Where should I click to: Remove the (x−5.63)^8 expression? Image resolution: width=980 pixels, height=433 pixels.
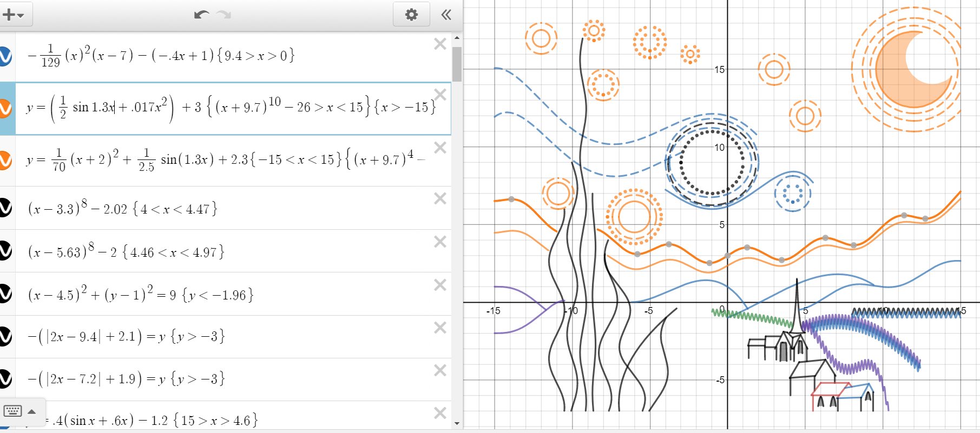[x=440, y=242]
